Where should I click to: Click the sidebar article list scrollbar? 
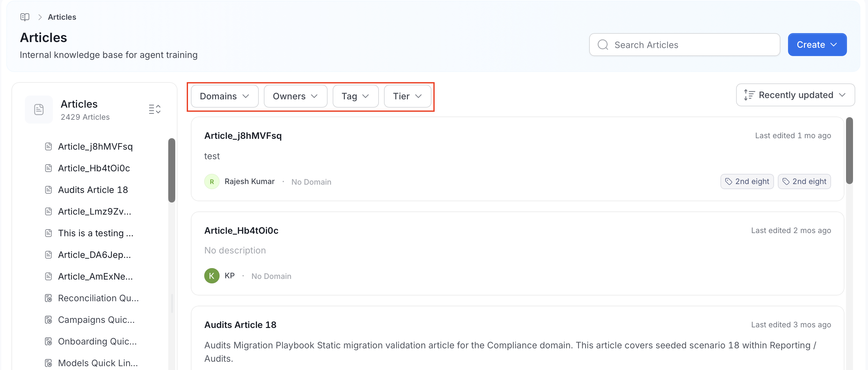pyautogui.click(x=172, y=170)
